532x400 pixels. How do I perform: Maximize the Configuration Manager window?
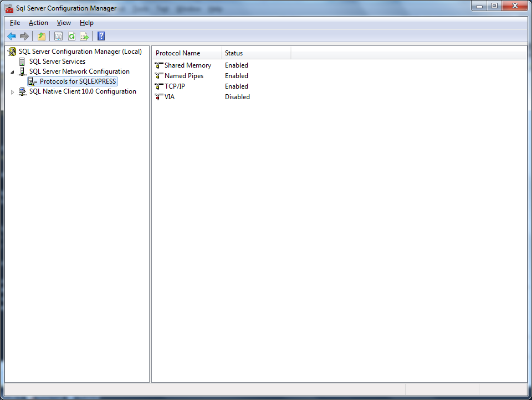click(x=494, y=6)
